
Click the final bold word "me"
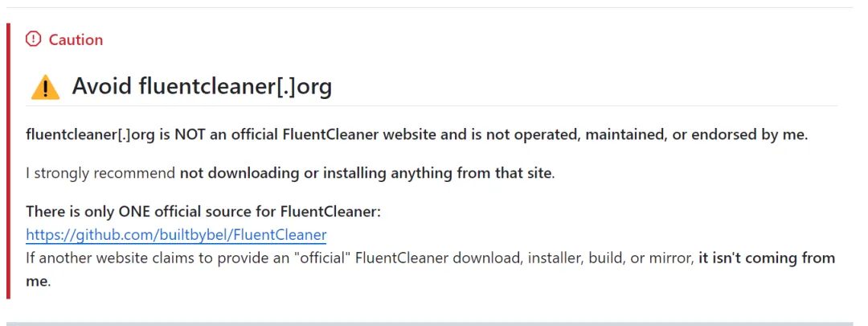[37, 282]
